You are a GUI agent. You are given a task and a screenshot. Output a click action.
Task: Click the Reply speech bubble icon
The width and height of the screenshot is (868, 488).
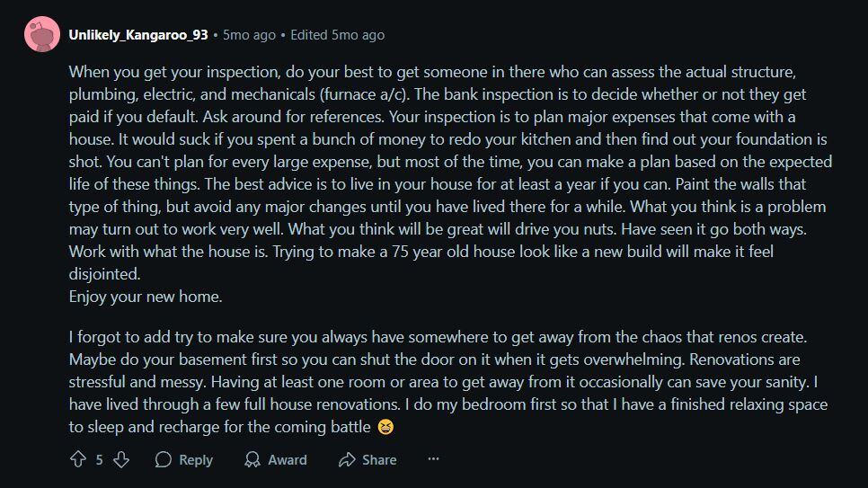coord(164,459)
